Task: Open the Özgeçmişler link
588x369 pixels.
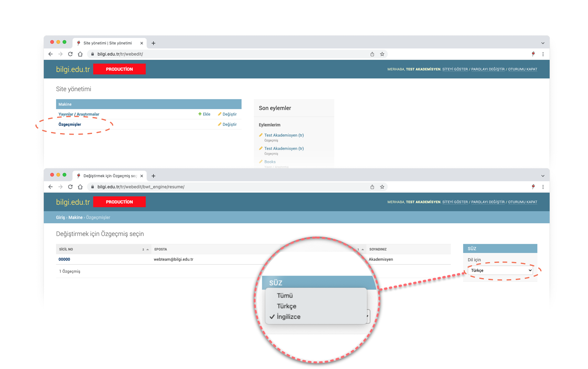Action: tap(70, 124)
